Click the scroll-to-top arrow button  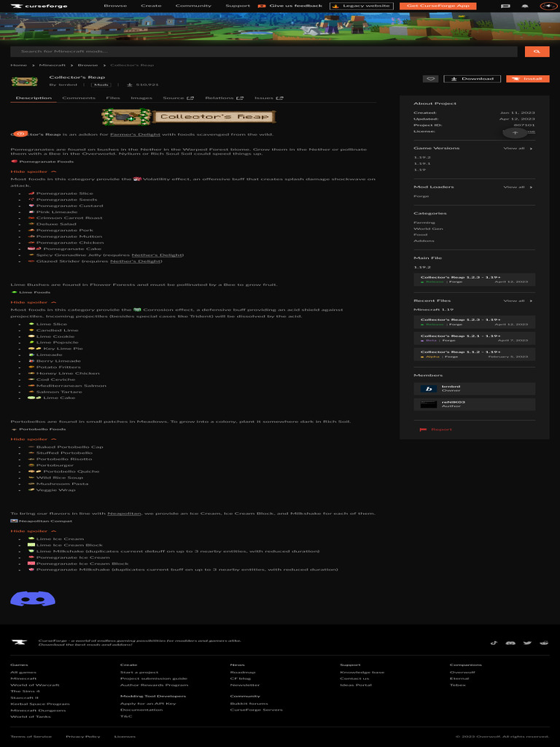coord(515,133)
